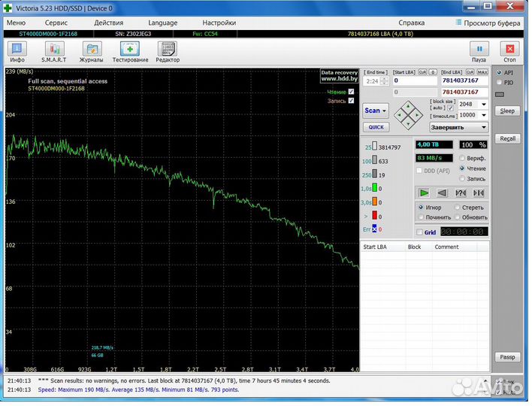Start scan with green play arrow
This screenshot has width=532, height=406.
tap(424, 193)
